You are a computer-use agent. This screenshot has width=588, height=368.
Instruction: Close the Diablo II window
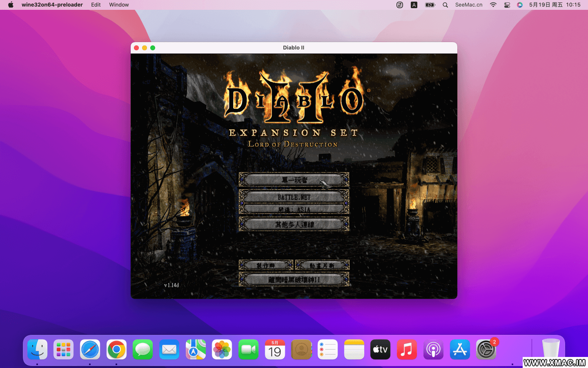click(136, 48)
